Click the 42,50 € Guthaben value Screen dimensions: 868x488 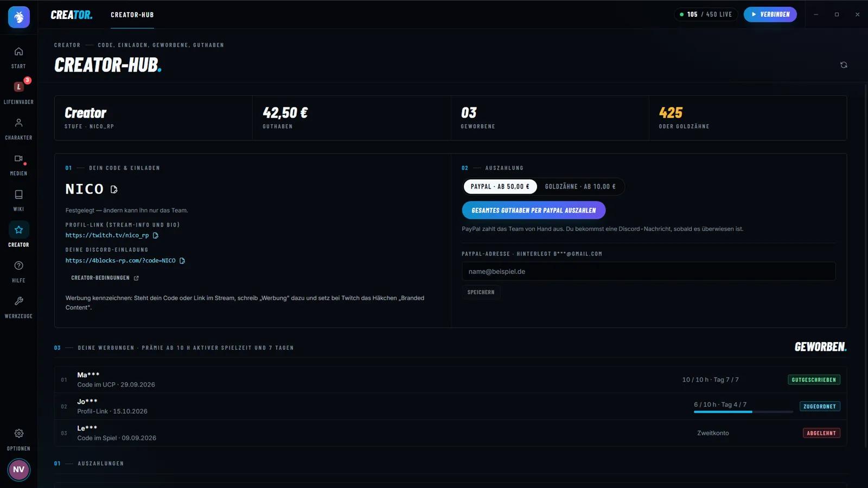coord(285,113)
